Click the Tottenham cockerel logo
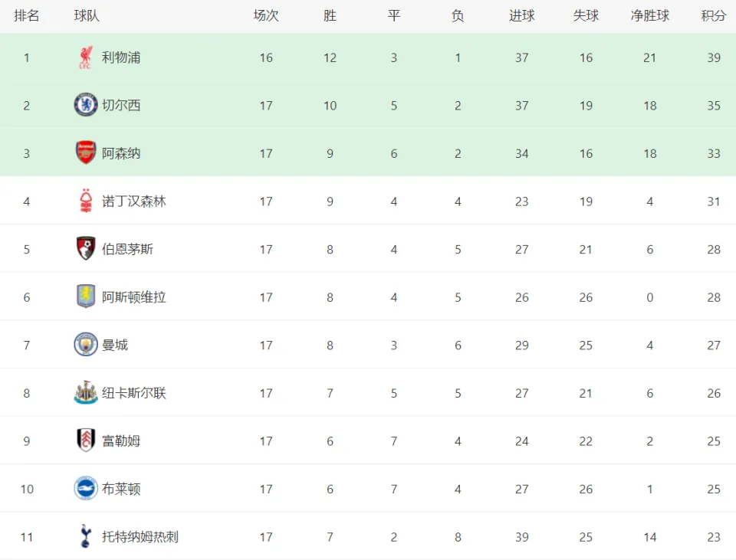This screenshot has width=736, height=560. (86, 536)
